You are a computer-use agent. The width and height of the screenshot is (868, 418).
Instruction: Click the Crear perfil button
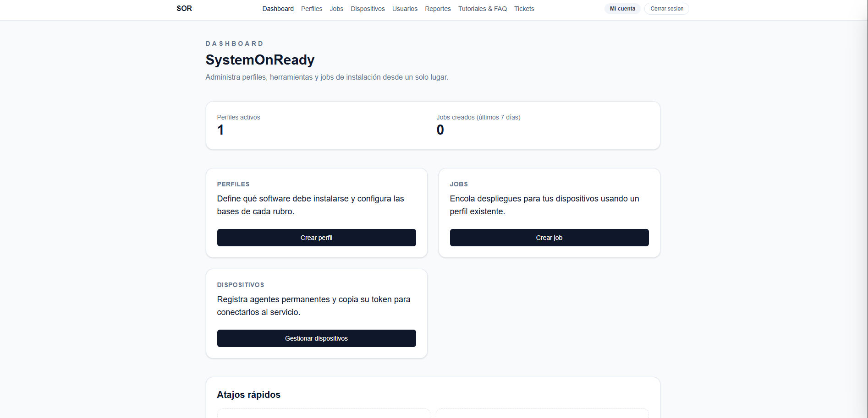point(316,238)
